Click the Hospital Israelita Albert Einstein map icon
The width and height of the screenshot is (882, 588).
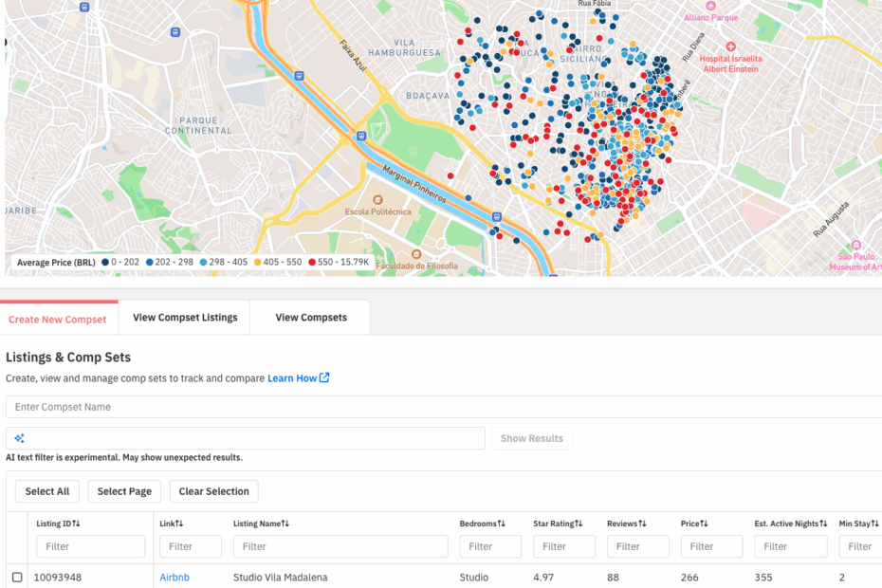(730, 46)
